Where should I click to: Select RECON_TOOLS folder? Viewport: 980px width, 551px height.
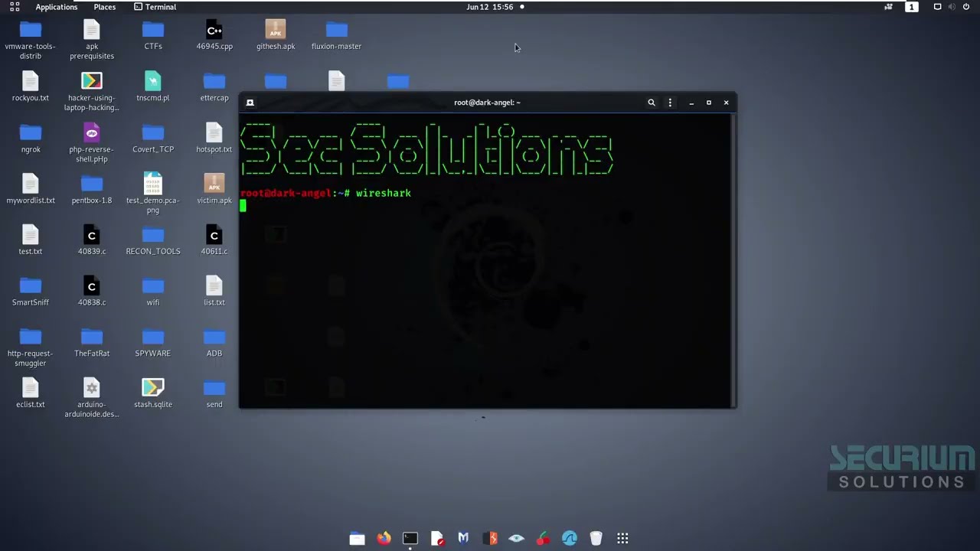tap(153, 240)
